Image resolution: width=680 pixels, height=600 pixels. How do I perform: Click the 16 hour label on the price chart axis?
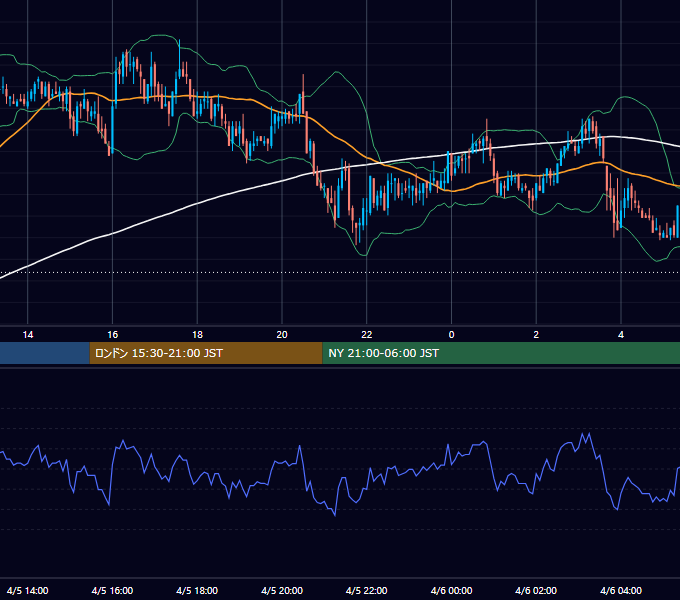pyautogui.click(x=112, y=335)
